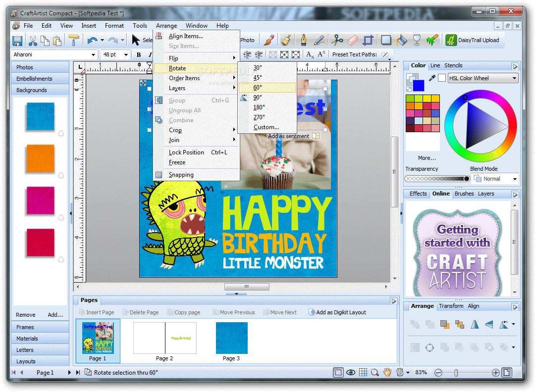
Task: Click the Copy icon in the toolbar
Action: pyautogui.click(x=45, y=41)
